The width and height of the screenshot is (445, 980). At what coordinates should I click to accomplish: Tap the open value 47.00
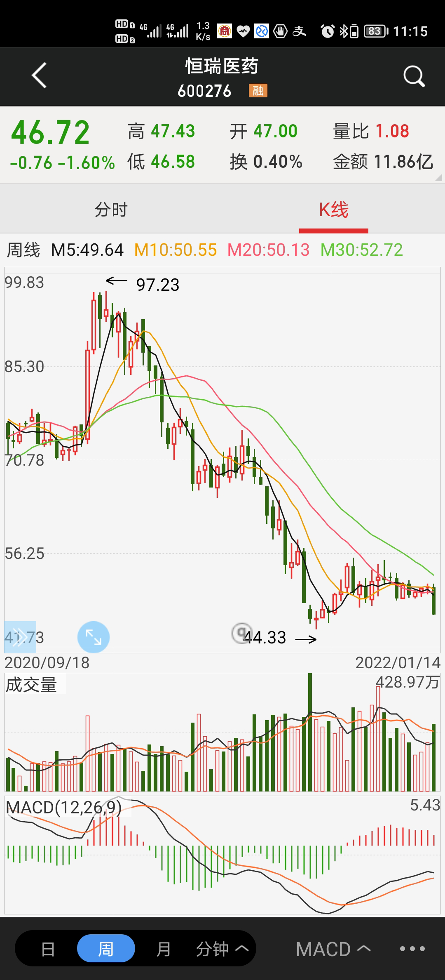(x=275, y=131)
